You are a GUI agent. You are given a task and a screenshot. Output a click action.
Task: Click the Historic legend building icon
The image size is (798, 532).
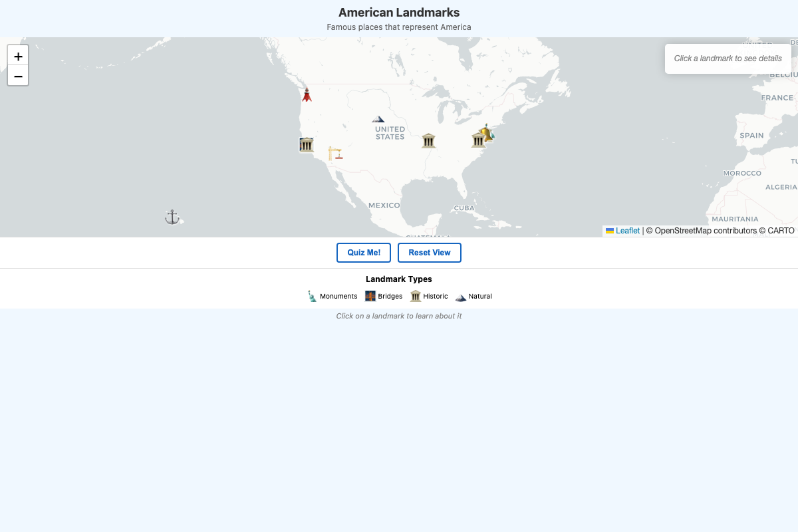(x=416, y=296)
